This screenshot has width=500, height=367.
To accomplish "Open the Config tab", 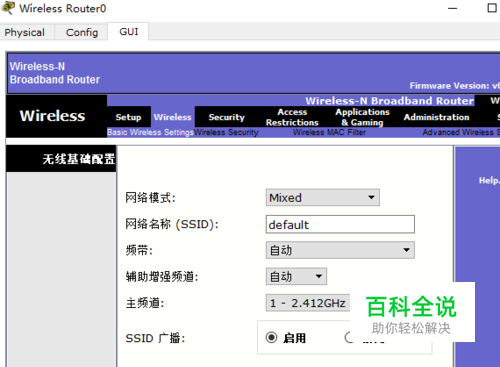I will tap(82, 32).
